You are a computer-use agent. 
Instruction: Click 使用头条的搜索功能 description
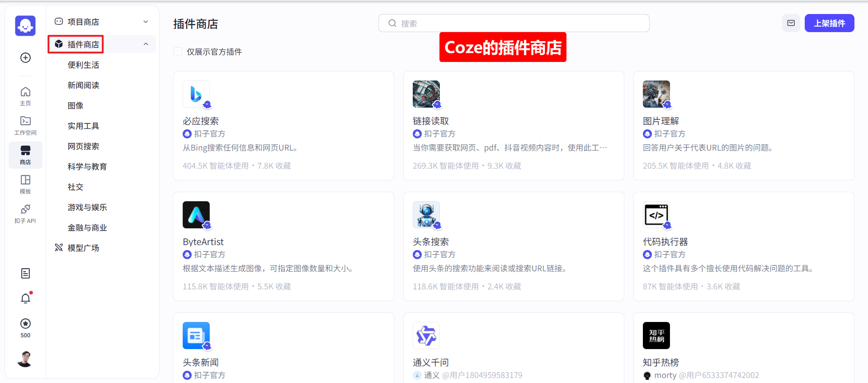point(490,269)
